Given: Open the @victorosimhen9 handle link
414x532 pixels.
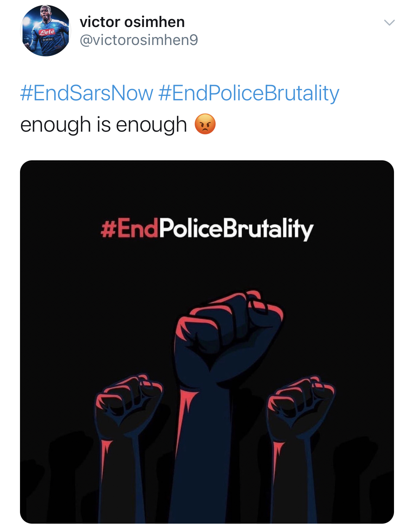Looking at the screenshot, I should (x=139, y=40).
